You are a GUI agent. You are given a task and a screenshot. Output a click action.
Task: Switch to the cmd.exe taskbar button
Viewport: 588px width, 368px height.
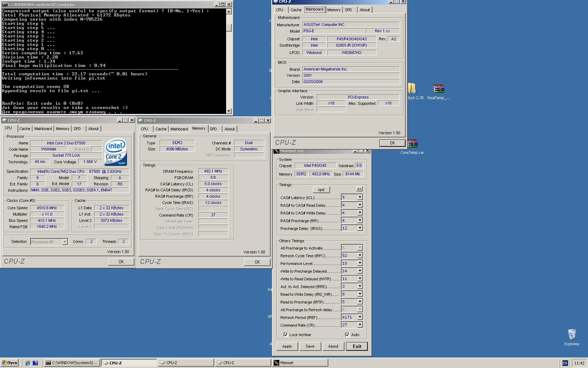tap(72, 363)
